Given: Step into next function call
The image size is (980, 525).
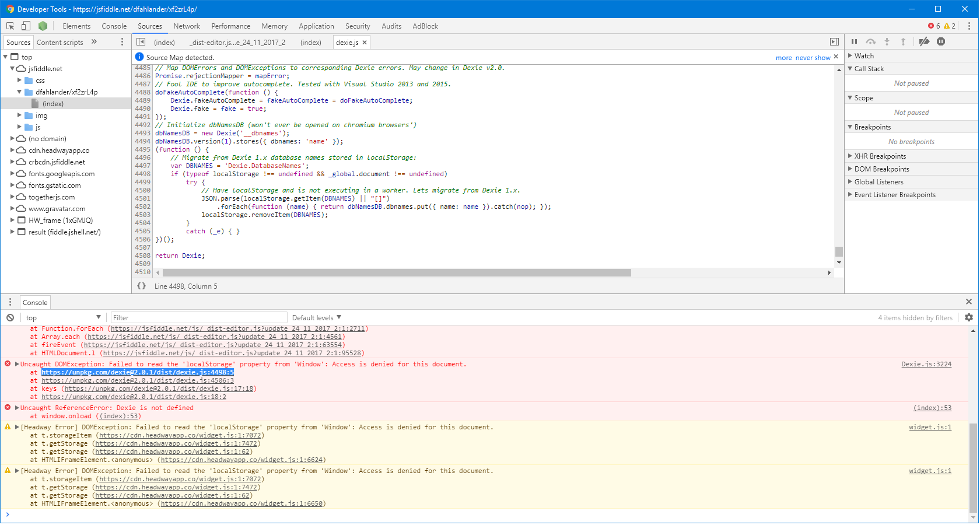Looking at the screenshot, I should coord(887,41).
